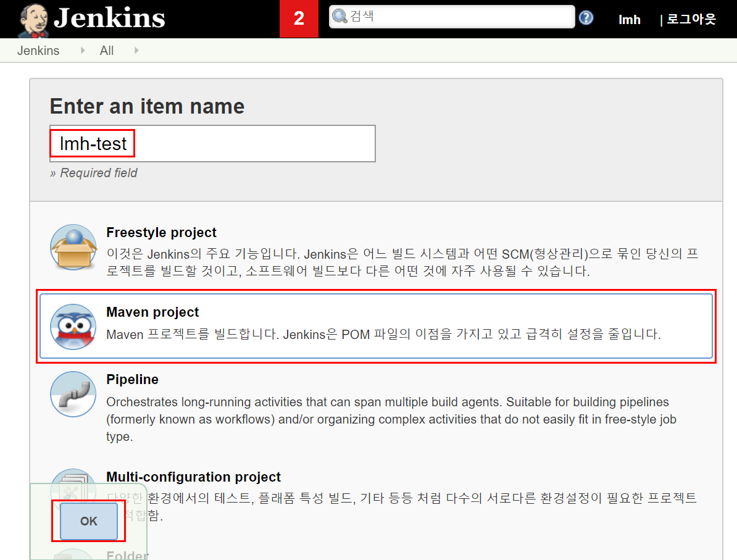Open the lmh user profile link
The image size is (737, 560).
(x=630, y=20)
